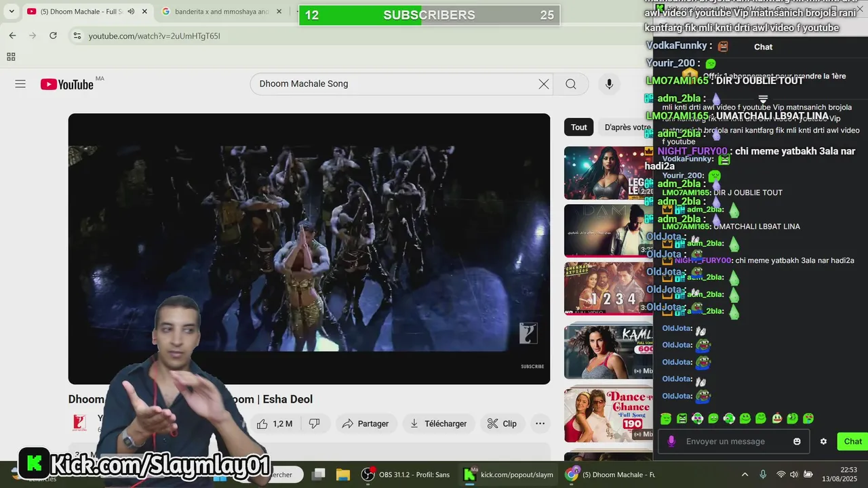Open Wi-Fi network tray icon
This screenshot has height=488, width=868.
click(x=781, y=474)
